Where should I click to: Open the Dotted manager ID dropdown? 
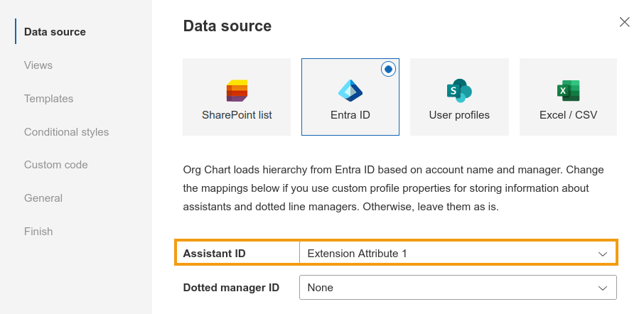pos(458,287)
